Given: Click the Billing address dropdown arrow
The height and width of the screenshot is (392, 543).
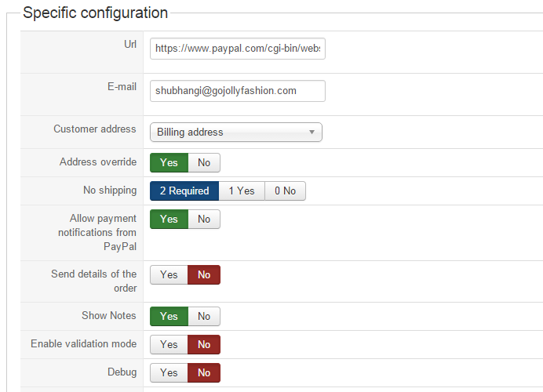Looking at the screenshot, I should (x=312, y=132).
